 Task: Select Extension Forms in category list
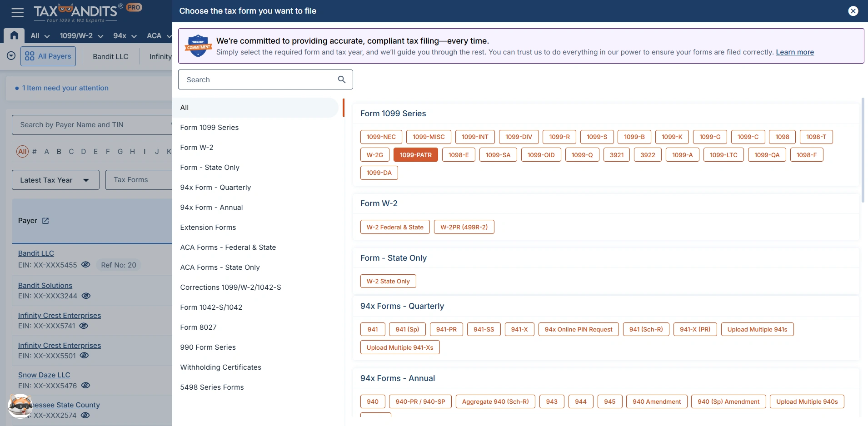coord(208,228)
